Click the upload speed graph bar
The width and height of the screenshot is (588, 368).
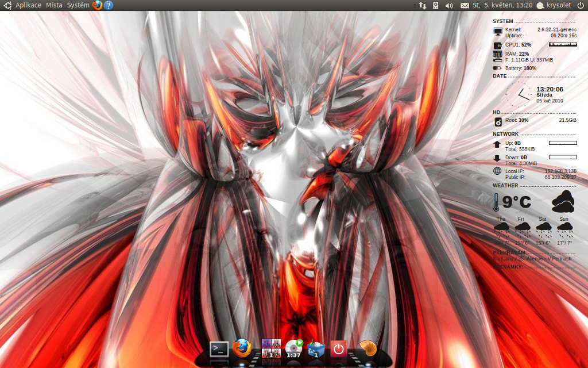(x=563, y=143)
